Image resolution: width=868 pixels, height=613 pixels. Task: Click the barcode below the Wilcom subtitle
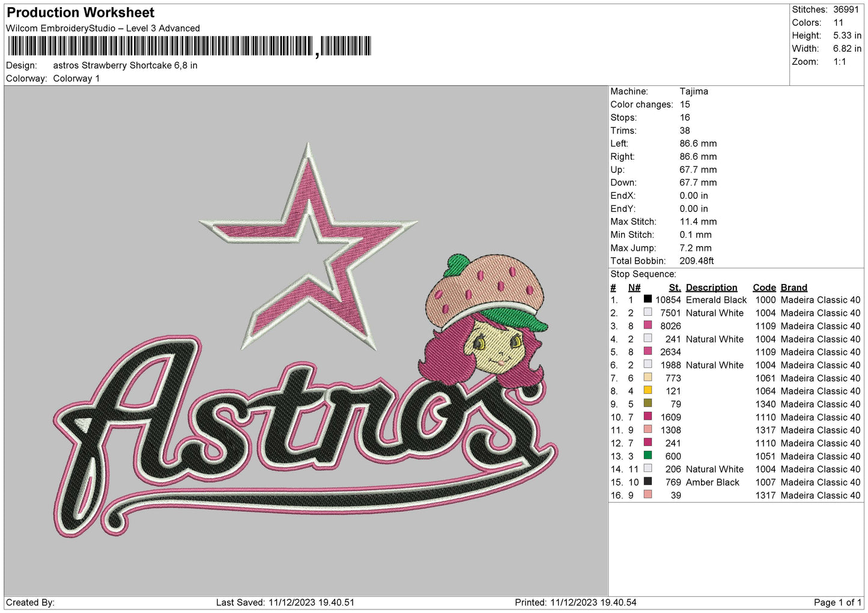click(189, 46)
